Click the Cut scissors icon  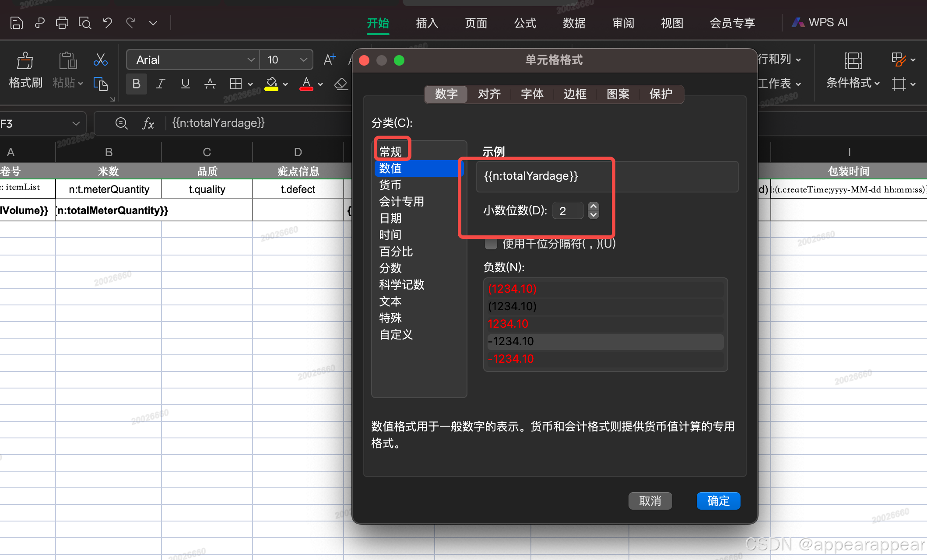(x=101, y=60)
